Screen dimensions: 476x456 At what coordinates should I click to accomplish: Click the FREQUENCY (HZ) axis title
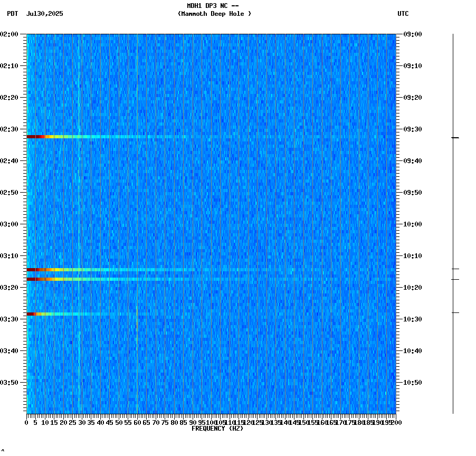click(217, 428)
